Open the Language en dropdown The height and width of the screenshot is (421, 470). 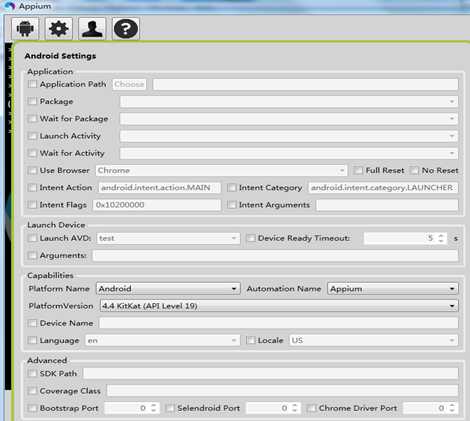tap(163, 341)
